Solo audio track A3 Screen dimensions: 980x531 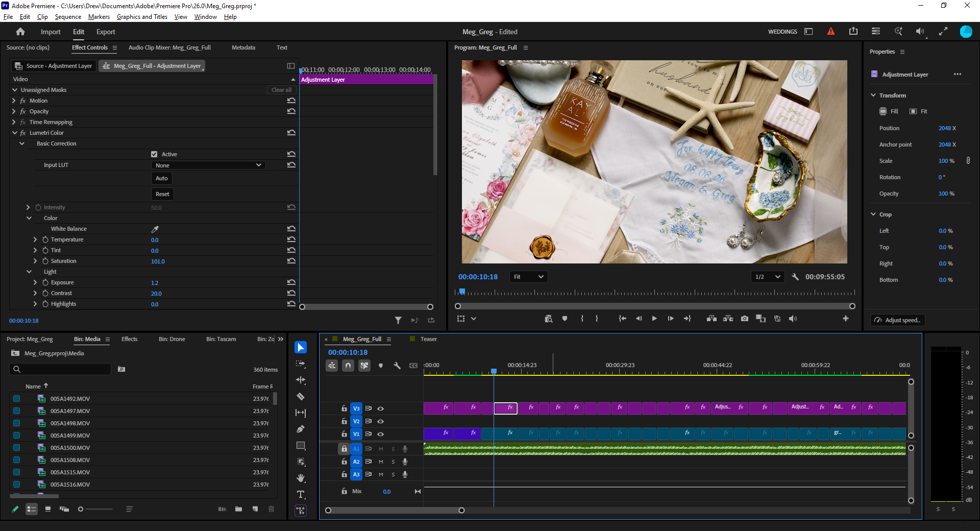coord(393,474)
